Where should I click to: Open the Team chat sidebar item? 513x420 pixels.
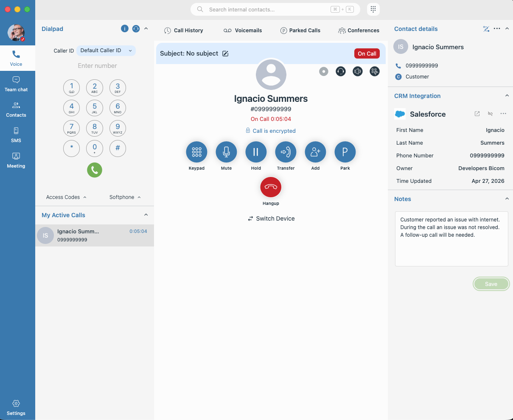[16, 84]
